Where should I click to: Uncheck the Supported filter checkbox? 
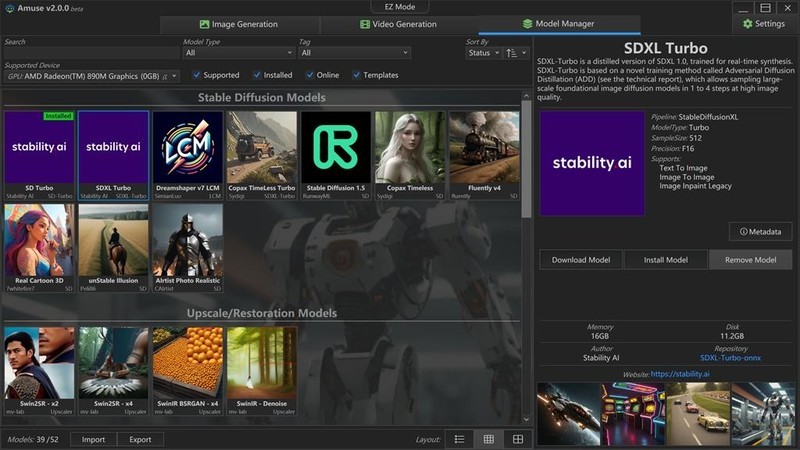pyautogui.click(x=196, y=75)
